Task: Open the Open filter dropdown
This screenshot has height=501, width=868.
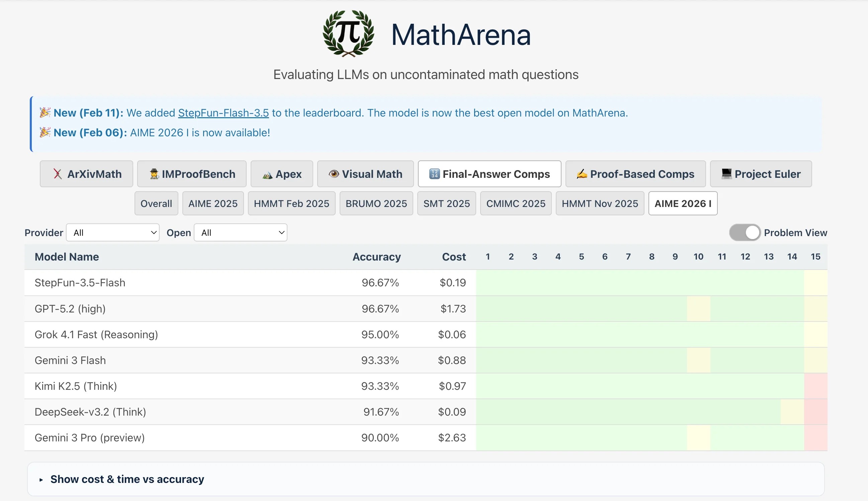Action: pyautogui.click(x=240, y=233)
